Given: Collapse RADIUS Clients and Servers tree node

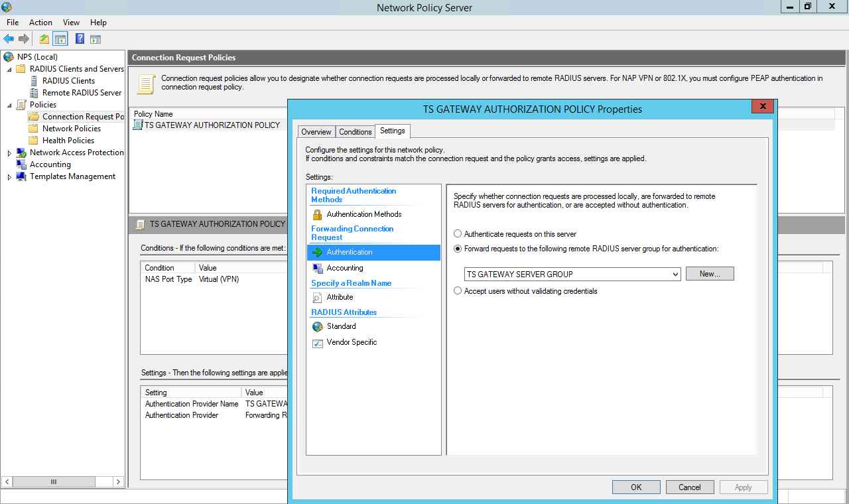Looking at the screenshot, I should pyautogui.click(x=9, y=70).
